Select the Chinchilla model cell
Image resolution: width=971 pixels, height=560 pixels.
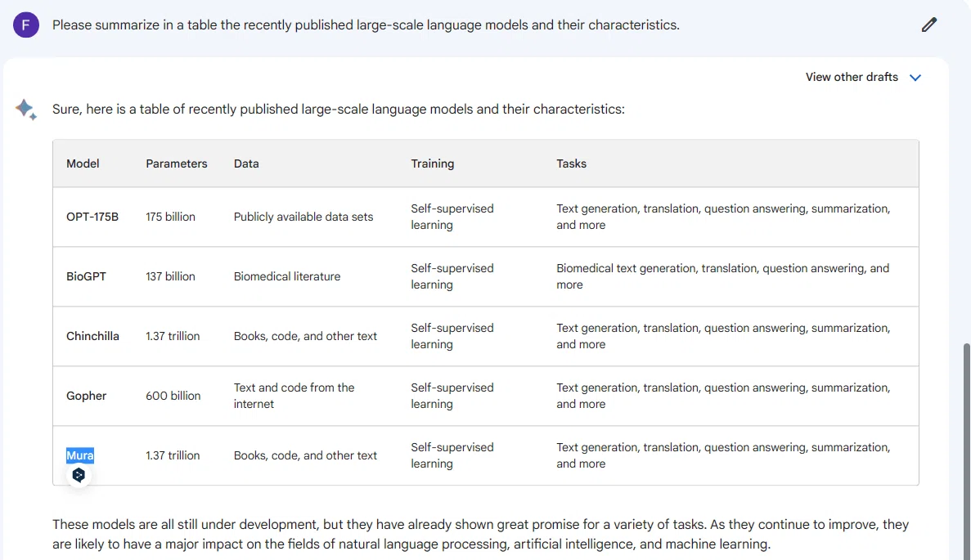pyautogui.click(x=93, y=336)
